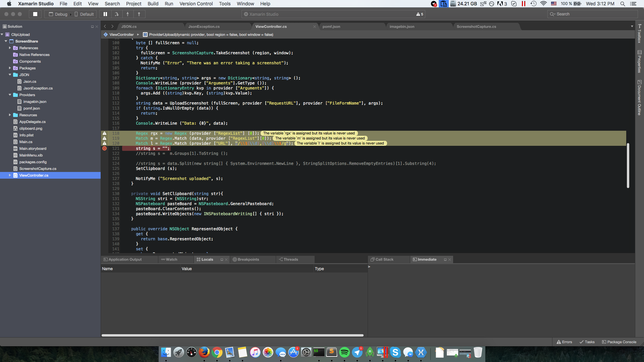Show the Errors pad
Image resolution: width=644 pixels, height=362 pixels.
click(565, 342)
